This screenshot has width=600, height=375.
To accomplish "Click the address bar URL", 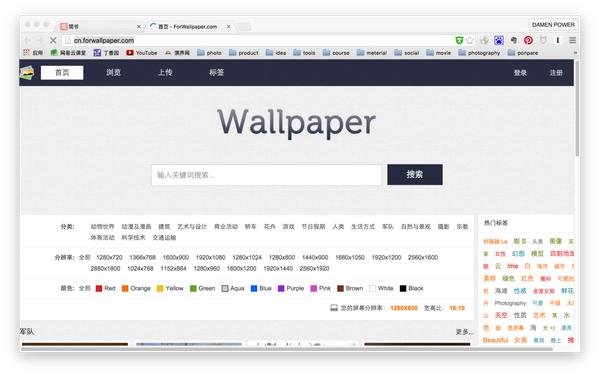I will click(104, 40).
